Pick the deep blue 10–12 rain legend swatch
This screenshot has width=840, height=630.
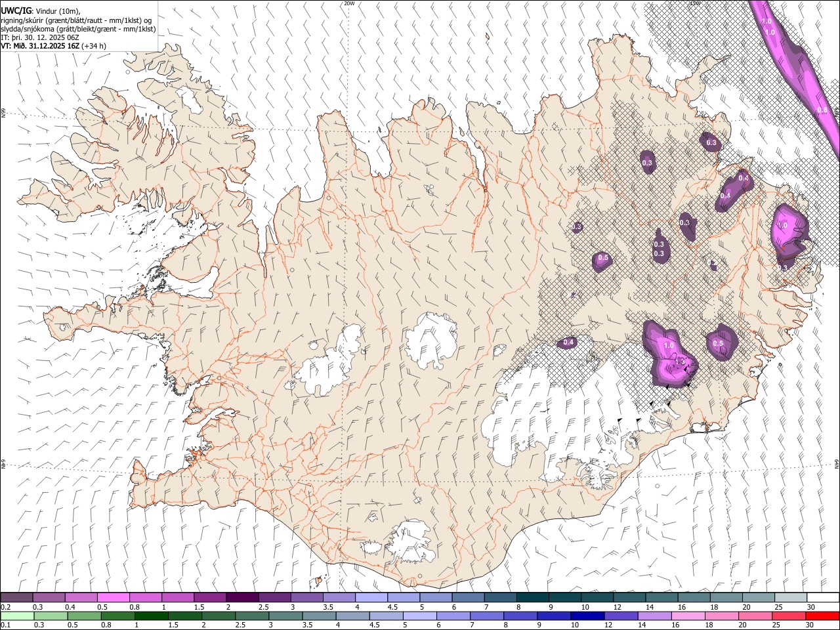[587, 616]
